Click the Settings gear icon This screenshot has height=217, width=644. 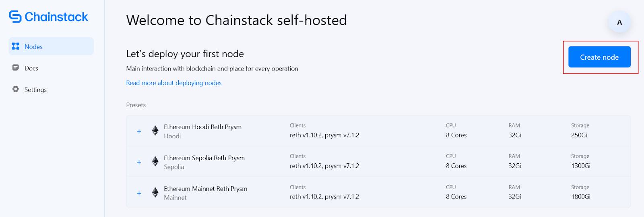click(16, 89)
